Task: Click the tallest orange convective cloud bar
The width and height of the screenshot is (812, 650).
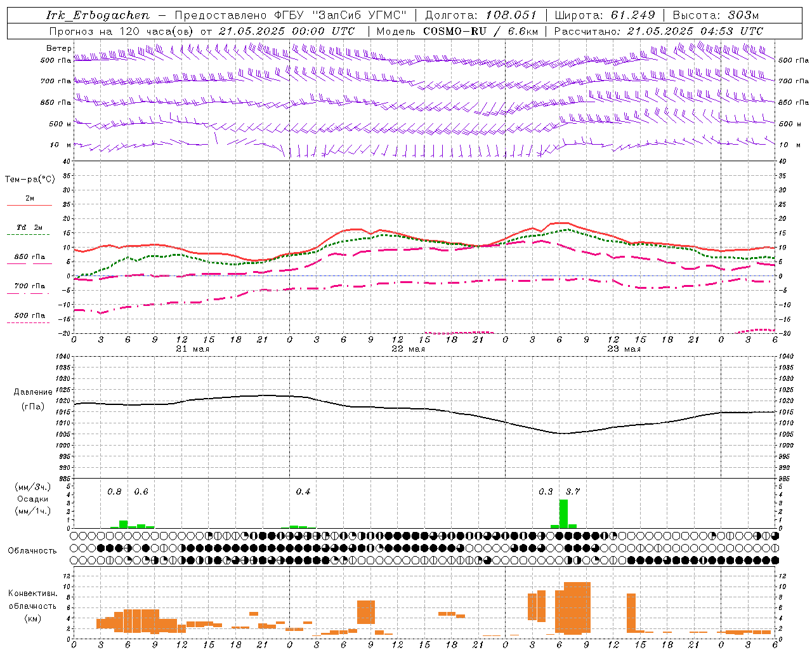Action: click(x=577, y=608)
